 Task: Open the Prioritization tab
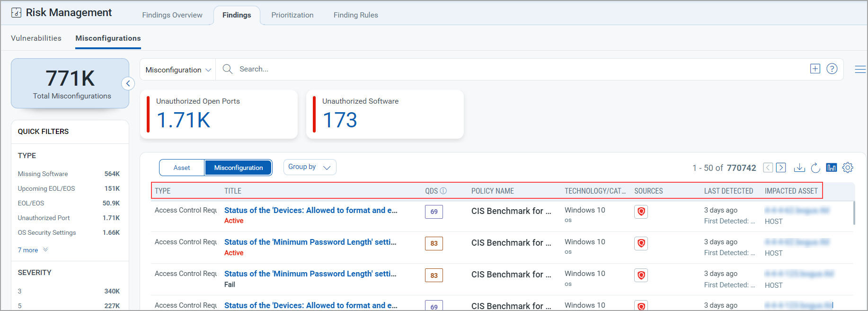click(292, 15)
